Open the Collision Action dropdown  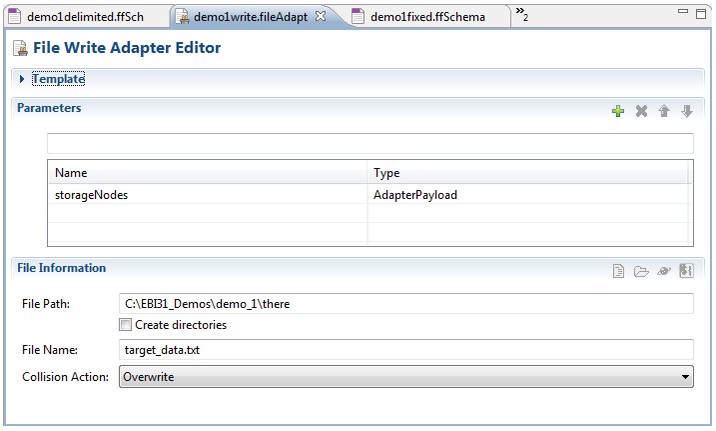pyautogui.click(x=406, y=377)
